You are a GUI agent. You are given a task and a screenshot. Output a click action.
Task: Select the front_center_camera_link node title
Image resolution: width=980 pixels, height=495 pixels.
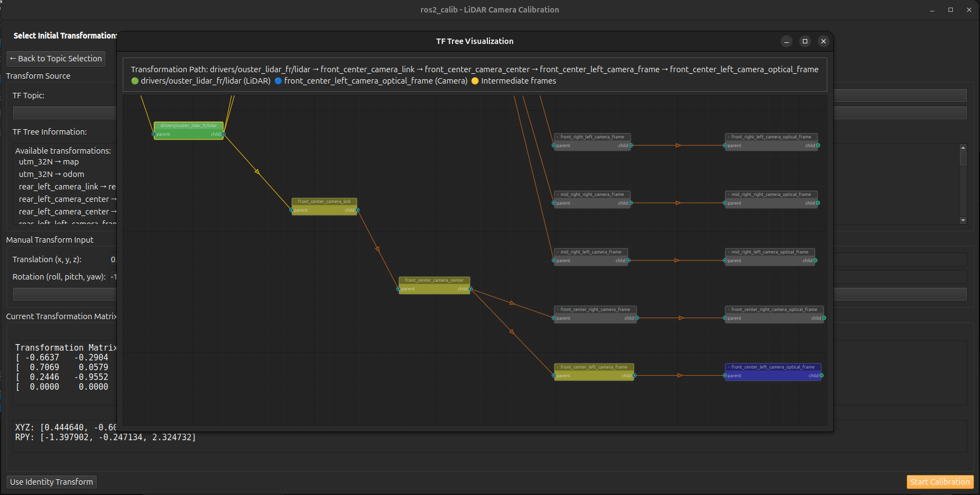point(324,201)
